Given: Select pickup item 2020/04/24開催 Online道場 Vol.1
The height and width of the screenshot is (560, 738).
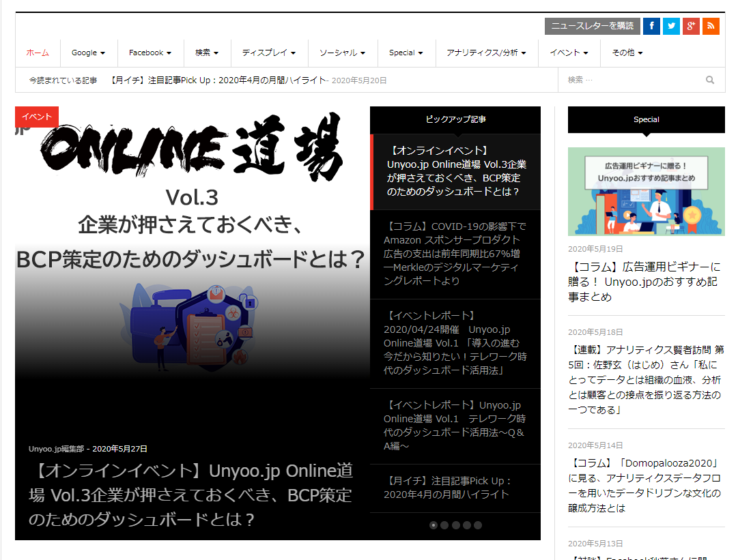Looking at the screenshot, I should 455,343.
